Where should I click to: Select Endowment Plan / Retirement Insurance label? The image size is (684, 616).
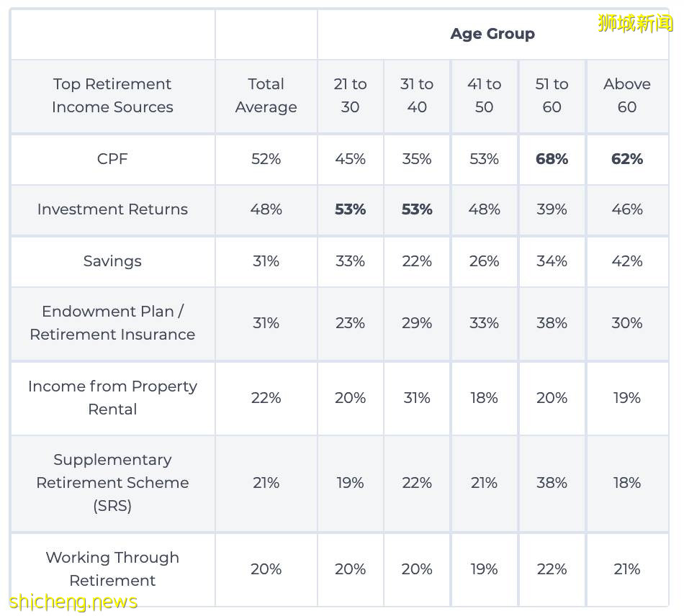click(112, 323)
